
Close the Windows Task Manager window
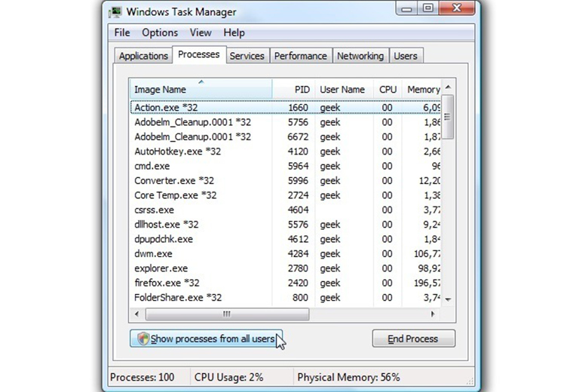click(x=457, y=8)
